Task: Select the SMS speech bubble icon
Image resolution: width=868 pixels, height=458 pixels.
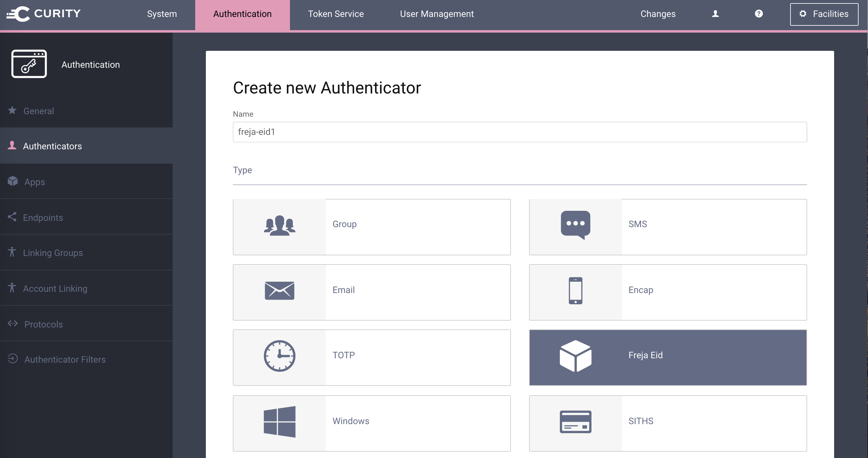Action: (x=575, y=225)
